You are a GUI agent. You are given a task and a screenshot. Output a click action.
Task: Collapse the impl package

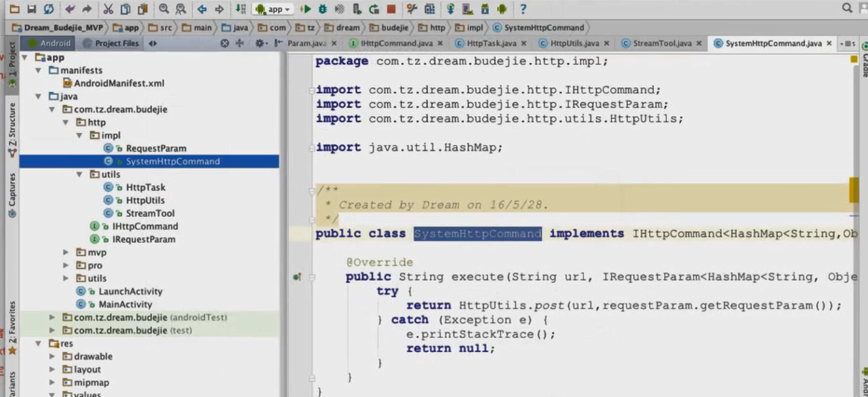pos(79,136)
